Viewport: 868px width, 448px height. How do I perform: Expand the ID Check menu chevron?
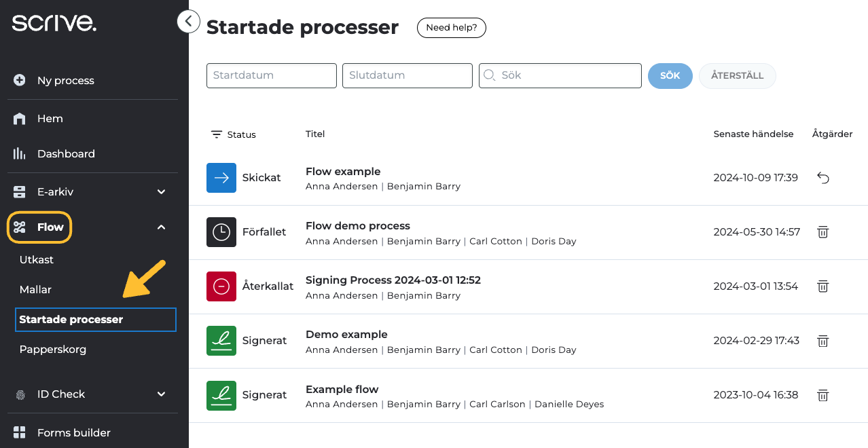[162, 394]
